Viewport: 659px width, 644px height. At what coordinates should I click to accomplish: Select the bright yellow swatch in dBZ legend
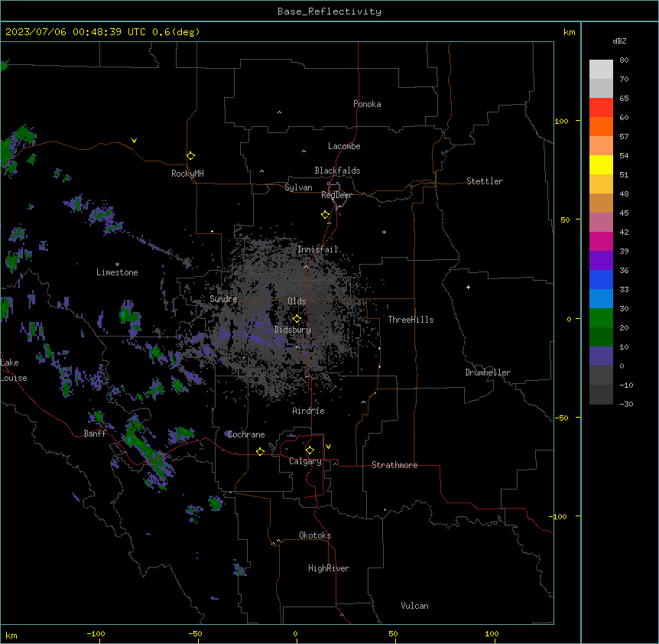(x=601, y=164)
